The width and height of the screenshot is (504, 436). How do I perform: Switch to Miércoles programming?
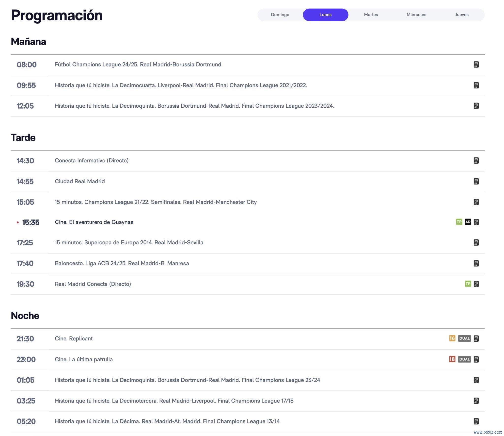[416, 15]
